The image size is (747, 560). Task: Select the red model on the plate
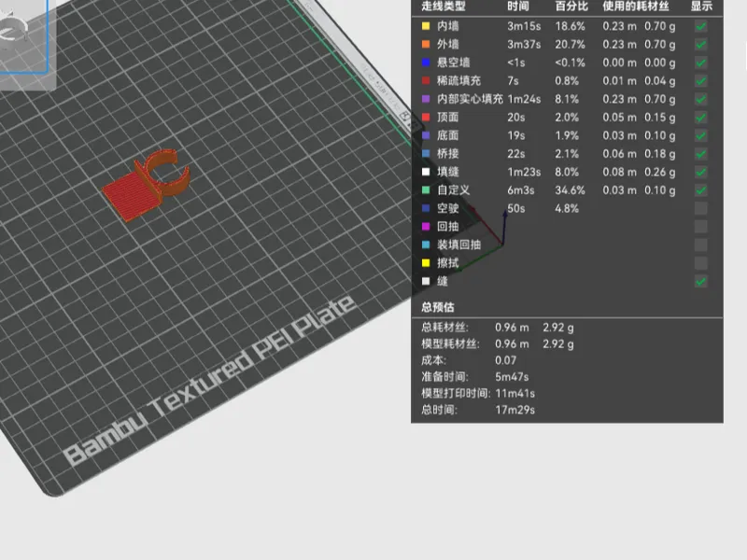point(146,186)
